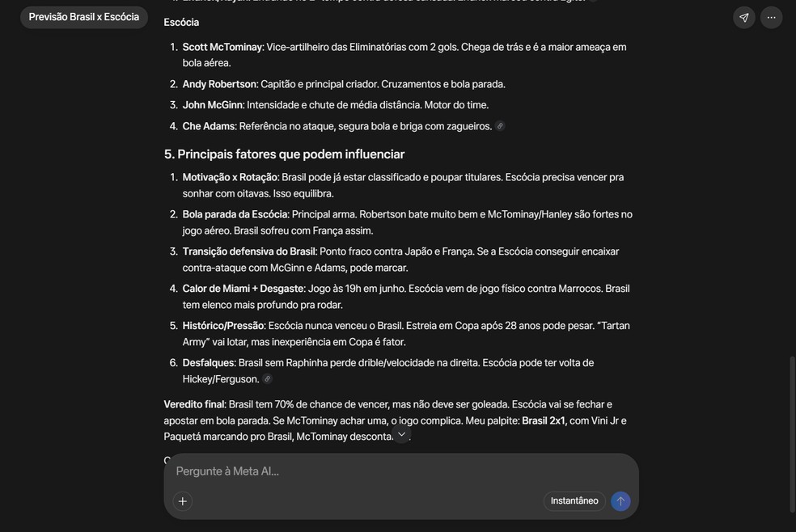Focus the Pergunte à Meta AI input field
The image size is (796, 532).
coord(401,471)
